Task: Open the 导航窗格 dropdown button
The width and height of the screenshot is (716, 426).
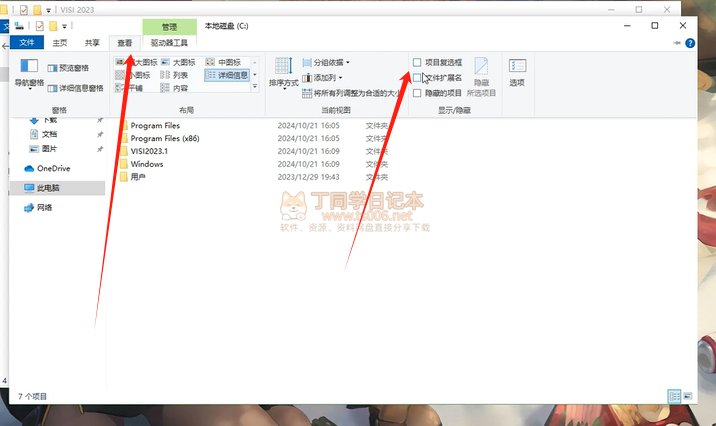Action: tap(29, 74)
